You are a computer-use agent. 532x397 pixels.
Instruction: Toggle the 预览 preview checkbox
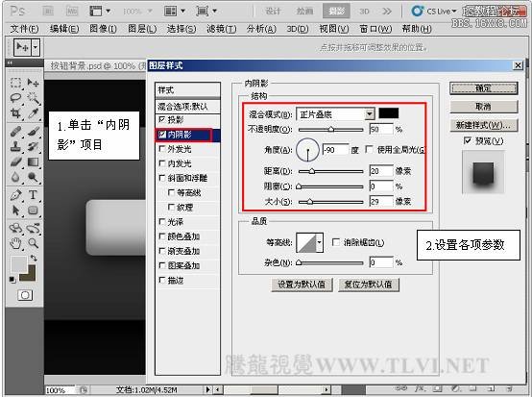point(468,140)
